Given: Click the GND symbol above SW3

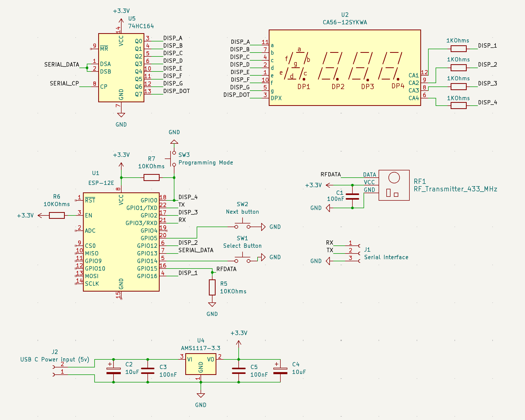Looking at the screenshot, I should (x=174, y=142).
